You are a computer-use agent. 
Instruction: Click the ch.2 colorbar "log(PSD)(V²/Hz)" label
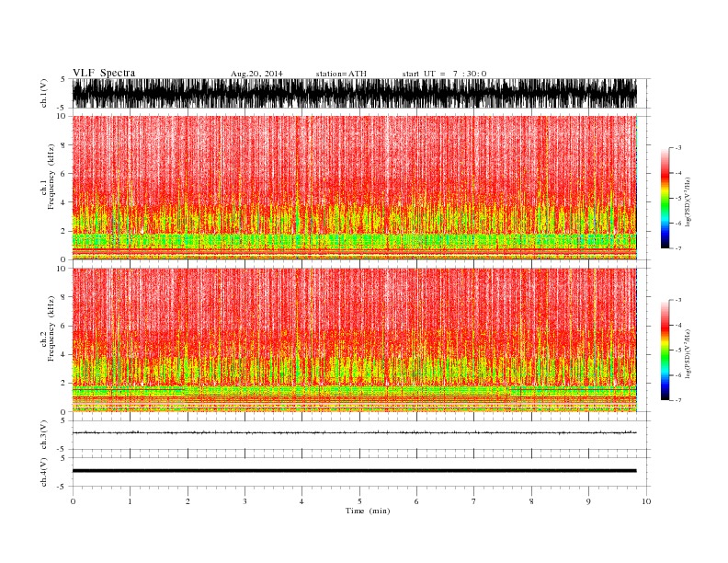click(x=688, y=353)
